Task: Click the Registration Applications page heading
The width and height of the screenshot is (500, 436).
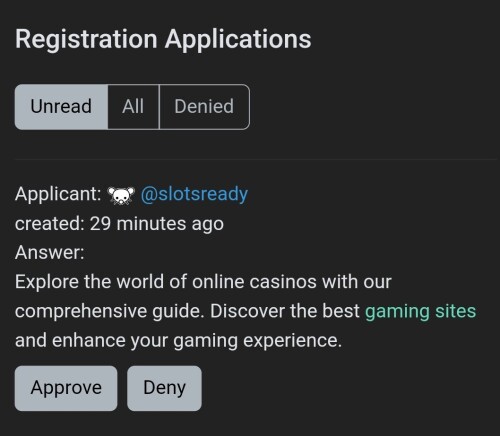Action: (163, 39)
